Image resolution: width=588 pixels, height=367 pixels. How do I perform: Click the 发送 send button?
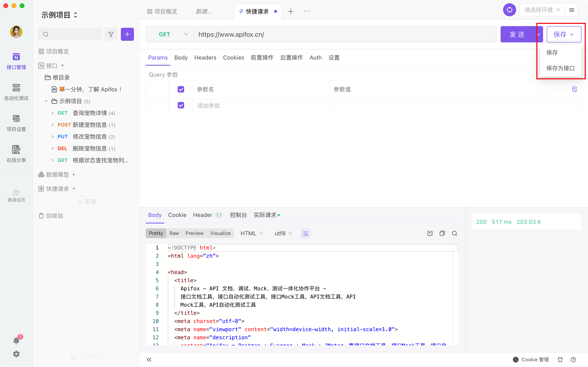coord(517,34)
